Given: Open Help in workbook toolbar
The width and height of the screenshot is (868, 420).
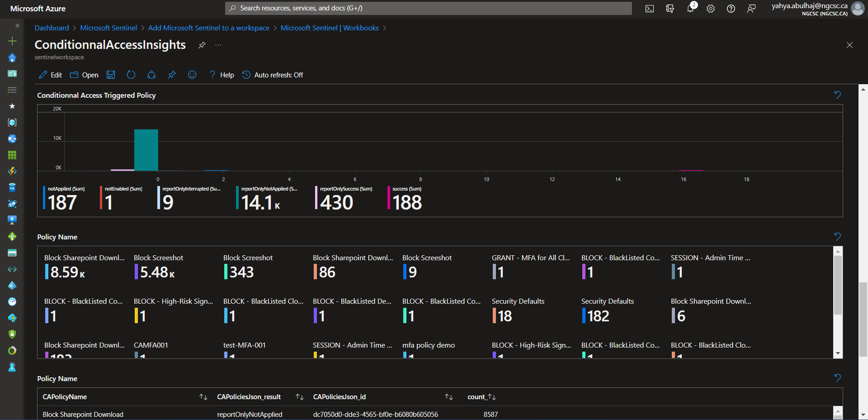Looking at the screenshot, I should click(222, 75).
